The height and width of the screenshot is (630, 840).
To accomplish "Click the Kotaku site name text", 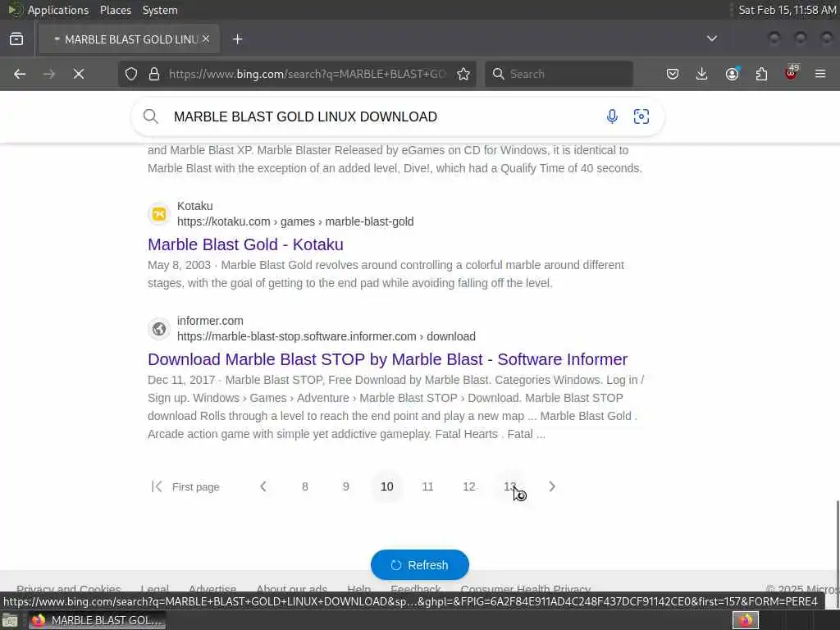I will pos(195,206).
